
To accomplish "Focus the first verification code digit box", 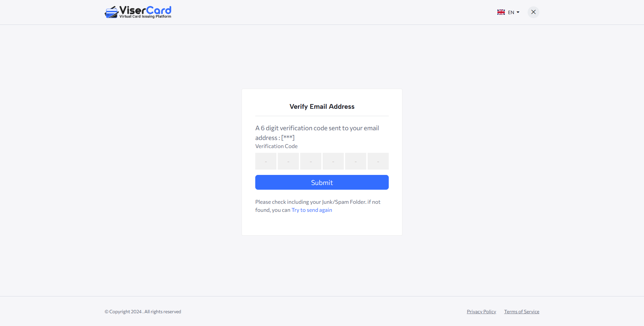I will 266,161.
